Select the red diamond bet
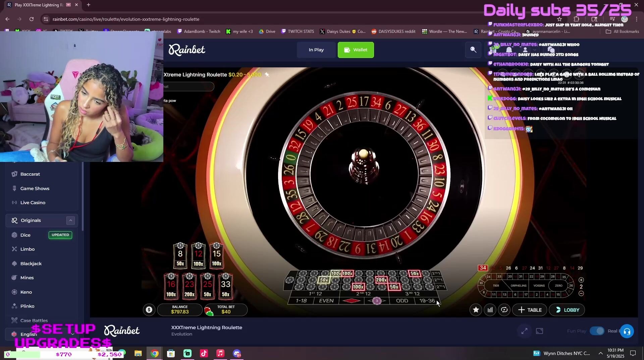This screenshot has height=360, width=644. [x=352, y=301]
